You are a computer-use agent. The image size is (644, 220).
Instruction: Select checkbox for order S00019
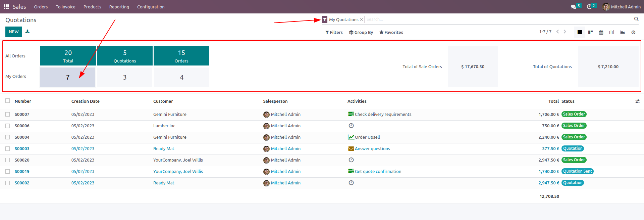(x=7, y=171)
